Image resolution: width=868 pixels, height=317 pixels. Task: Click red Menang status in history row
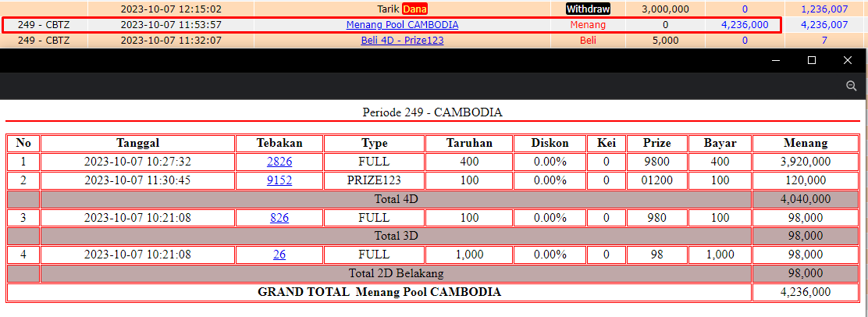click(x=588, y=25)
